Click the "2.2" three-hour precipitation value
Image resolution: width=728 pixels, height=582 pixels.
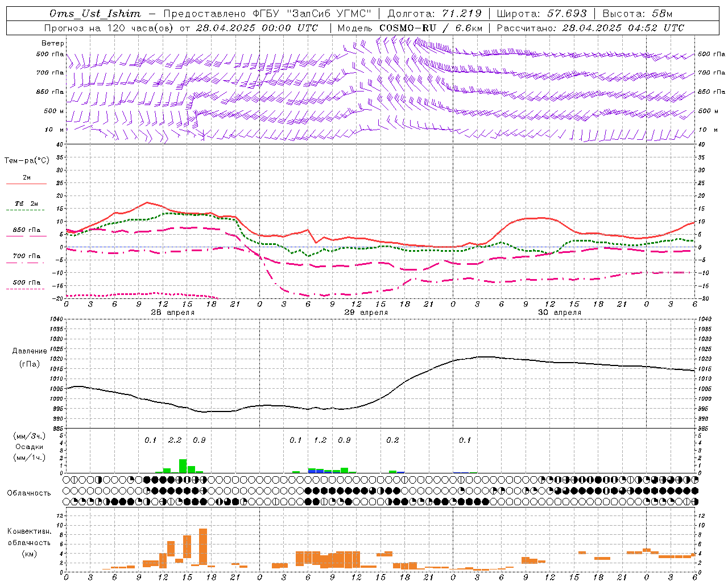[175, 440]
